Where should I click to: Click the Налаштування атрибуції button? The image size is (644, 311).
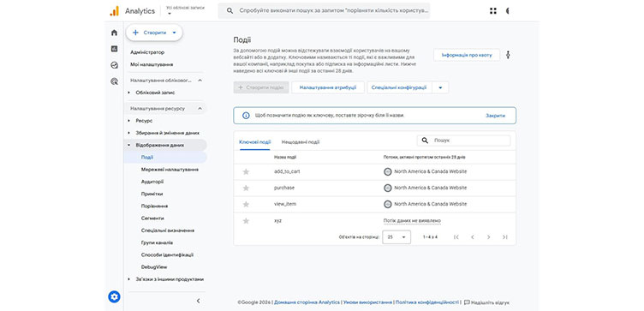coord(328,87)
